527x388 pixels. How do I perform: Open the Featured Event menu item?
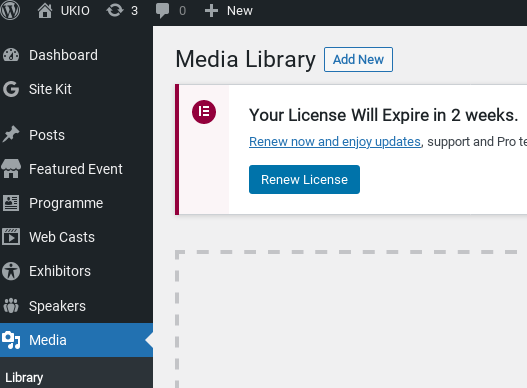[x=76, y=169]
